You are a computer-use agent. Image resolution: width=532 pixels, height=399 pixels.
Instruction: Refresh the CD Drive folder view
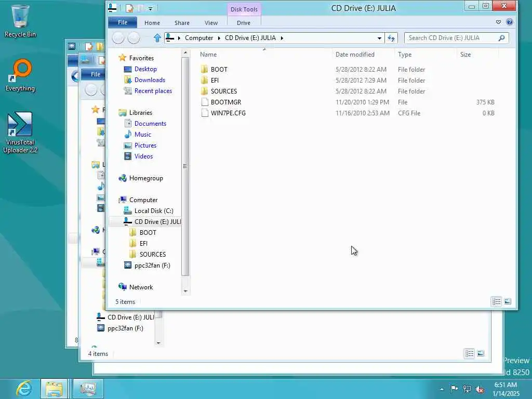click(391, 38)
